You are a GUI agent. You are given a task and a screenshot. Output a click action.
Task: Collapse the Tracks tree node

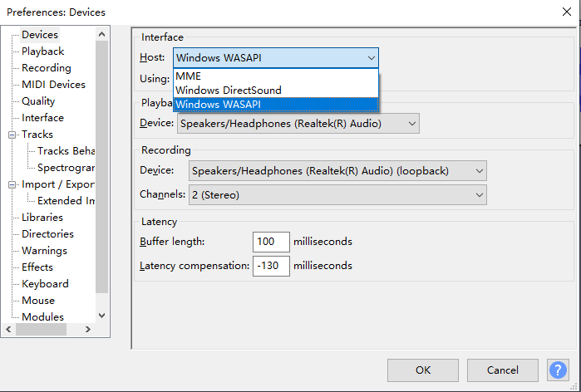coord(12,135)
